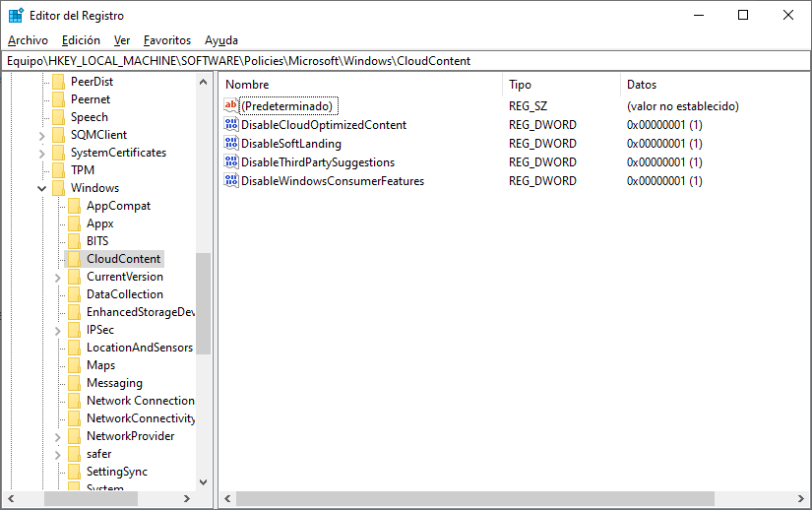
Task: Expand the SystemCertificates key
Action: pyautogui.click(x=42, y=153)
